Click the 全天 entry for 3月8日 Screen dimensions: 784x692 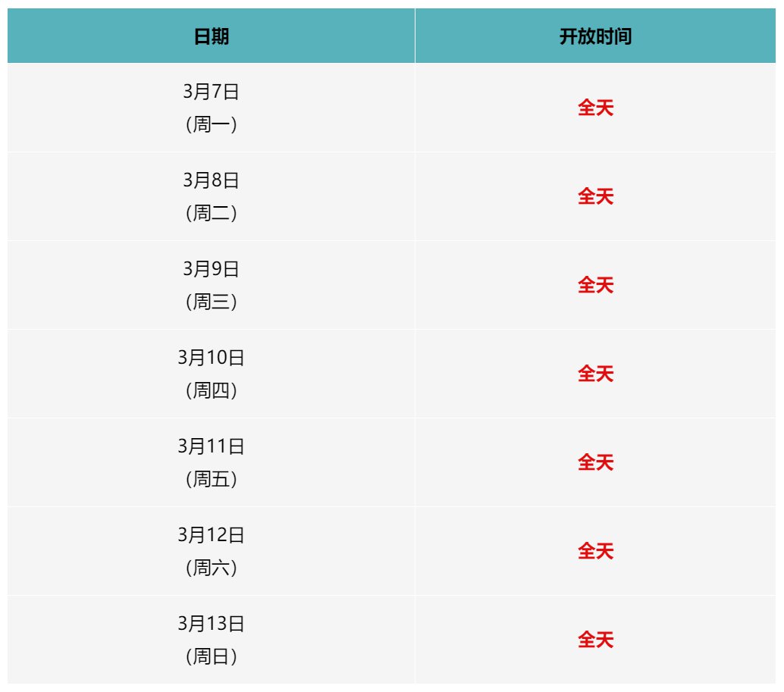click(x=595, y=197)
